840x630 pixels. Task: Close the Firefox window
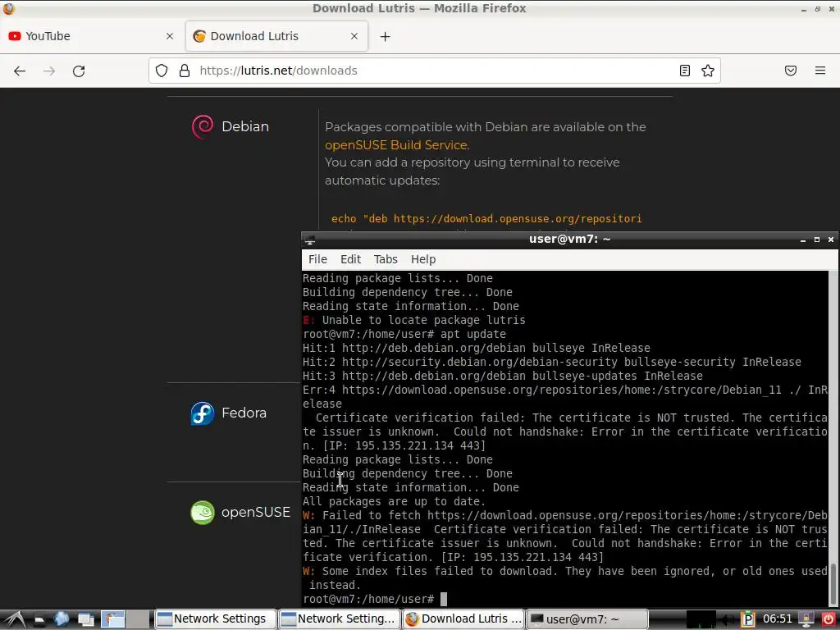click(832, 9)
